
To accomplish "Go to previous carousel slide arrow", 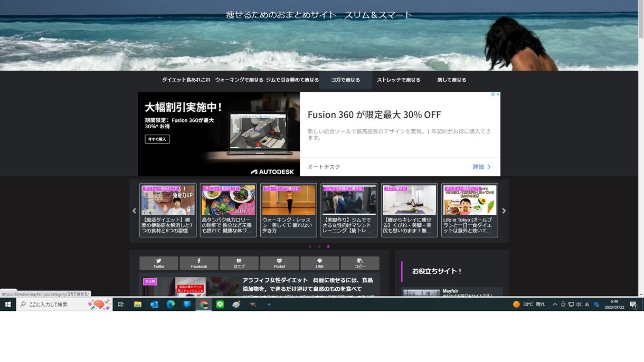I will pyautogui.click(x=134, y=211).
